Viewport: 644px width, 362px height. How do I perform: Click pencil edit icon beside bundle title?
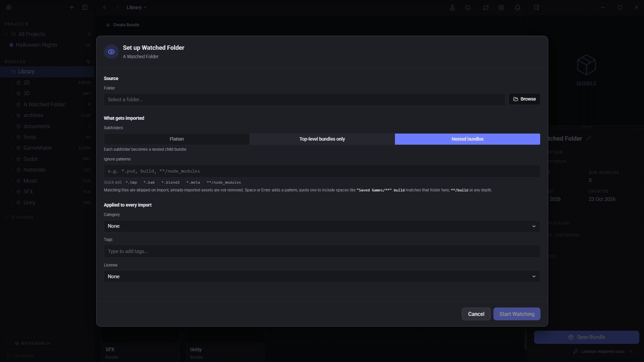pos(589,138)
